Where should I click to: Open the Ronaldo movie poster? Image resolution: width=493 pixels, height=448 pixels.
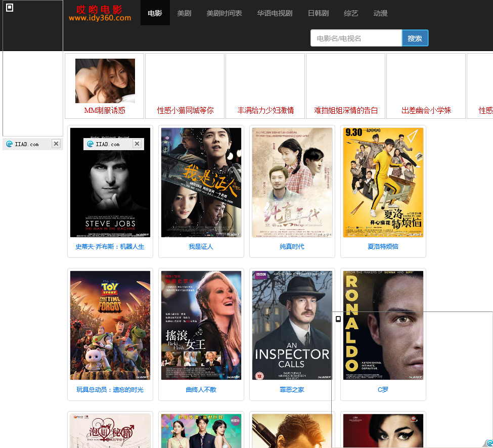pos(383,326)
